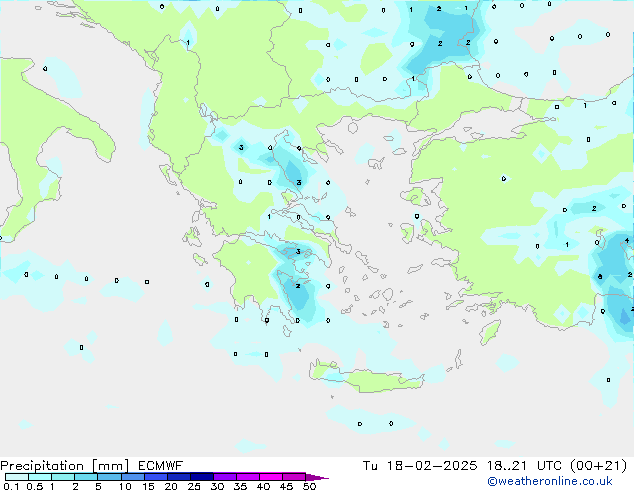Click the ECMWF model label
The image size is (634, 490).
click(161, 466)
